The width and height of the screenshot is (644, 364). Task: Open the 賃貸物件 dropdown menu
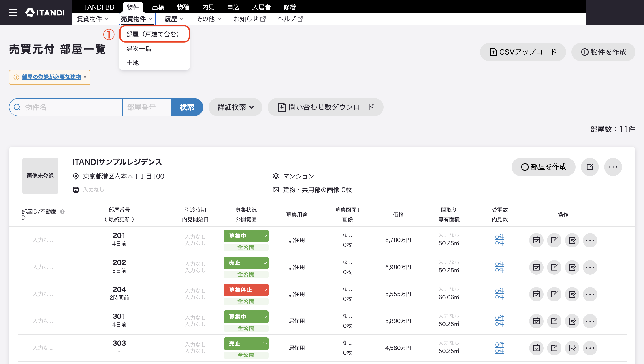[x=92, y=19]
